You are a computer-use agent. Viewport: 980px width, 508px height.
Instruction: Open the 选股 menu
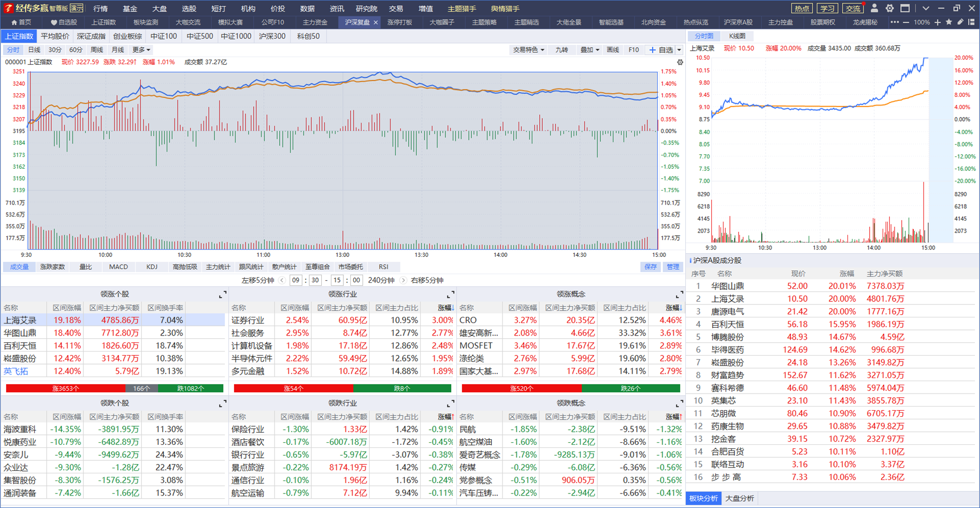(189, 8)
